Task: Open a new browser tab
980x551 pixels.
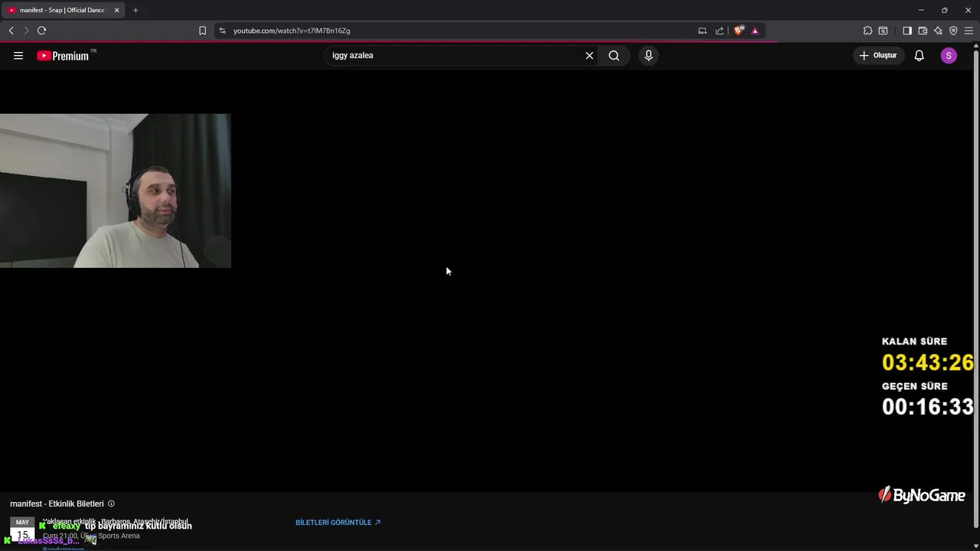Action: (136, 10)
